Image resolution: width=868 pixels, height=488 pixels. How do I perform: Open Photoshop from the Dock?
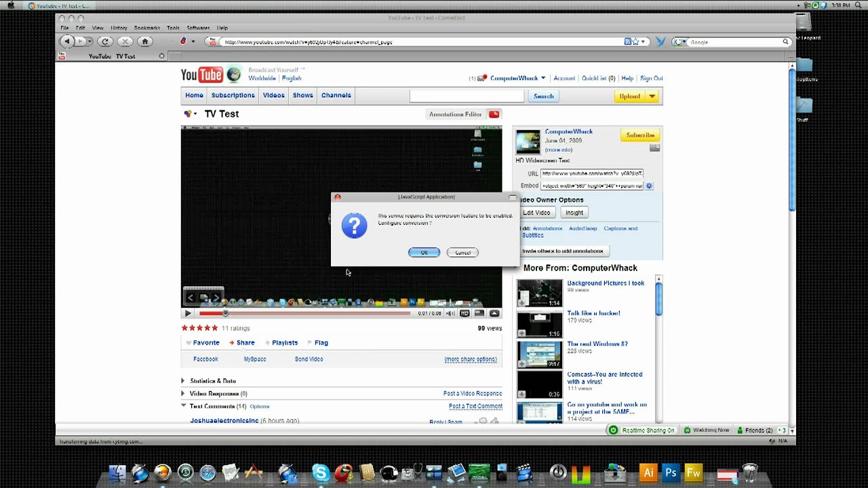coord(671,472)
